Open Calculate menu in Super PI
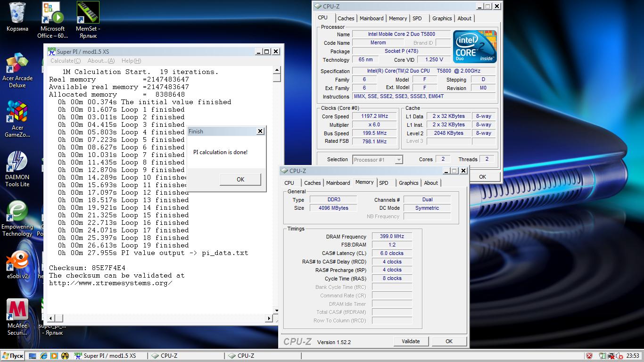Image resolution: width=644 pixels, height=362 pixels. pyautogui.click(x=66, y=61)
